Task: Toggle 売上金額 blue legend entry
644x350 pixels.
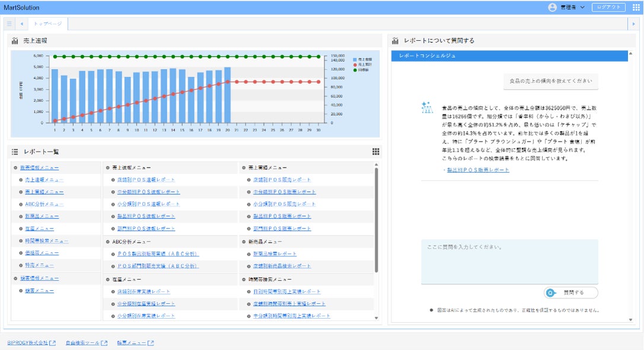Action: tap(362, 59)
